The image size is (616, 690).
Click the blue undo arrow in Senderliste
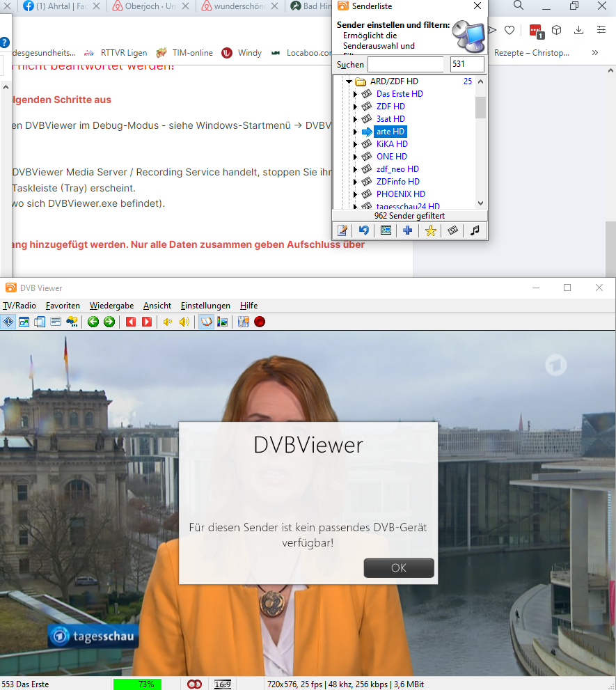click(364, 230)
